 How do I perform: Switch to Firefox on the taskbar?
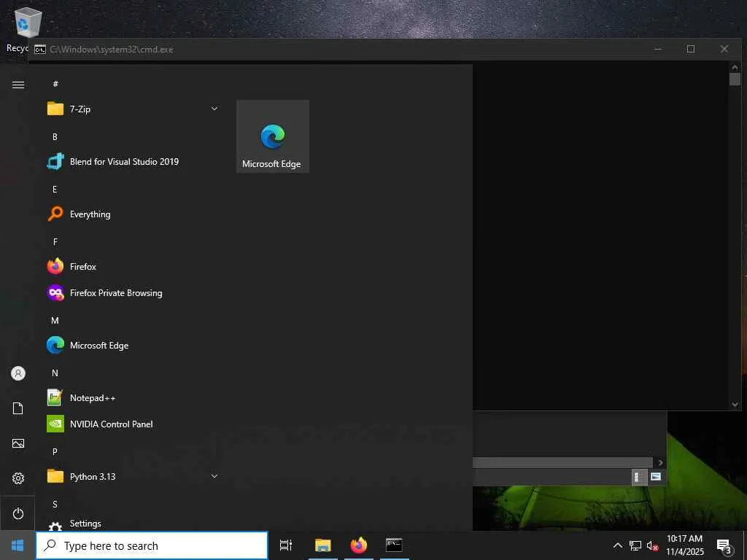359,545
